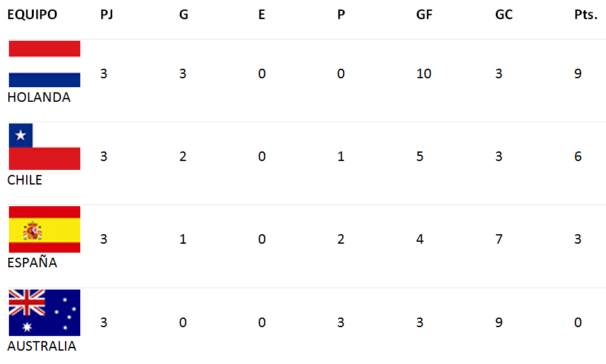Click Chile's points value 6
This screenshot has height=364, width=606.
point(578,157)
